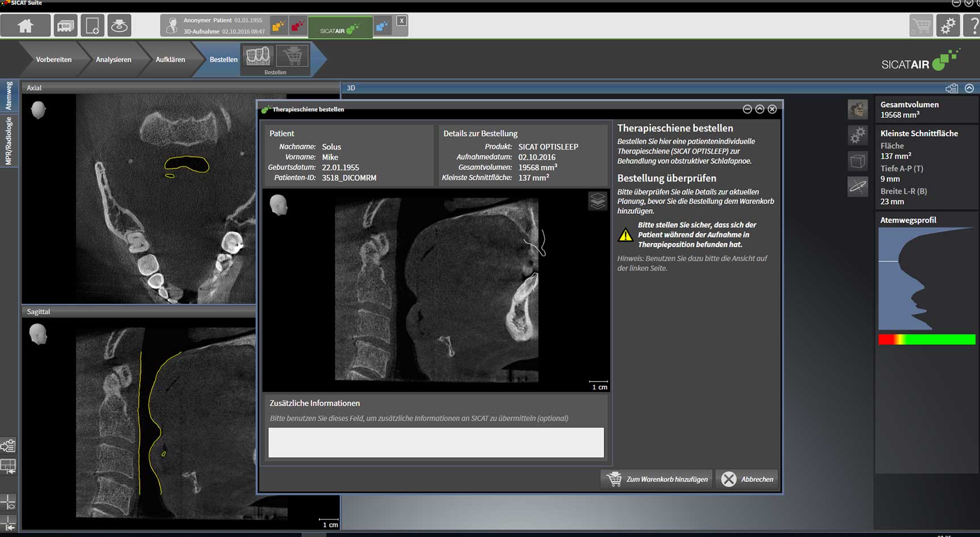This screenshot has width=980, height=537.
Task: Collapse the 3D view panel with chevron
Action: pos(969,88)
